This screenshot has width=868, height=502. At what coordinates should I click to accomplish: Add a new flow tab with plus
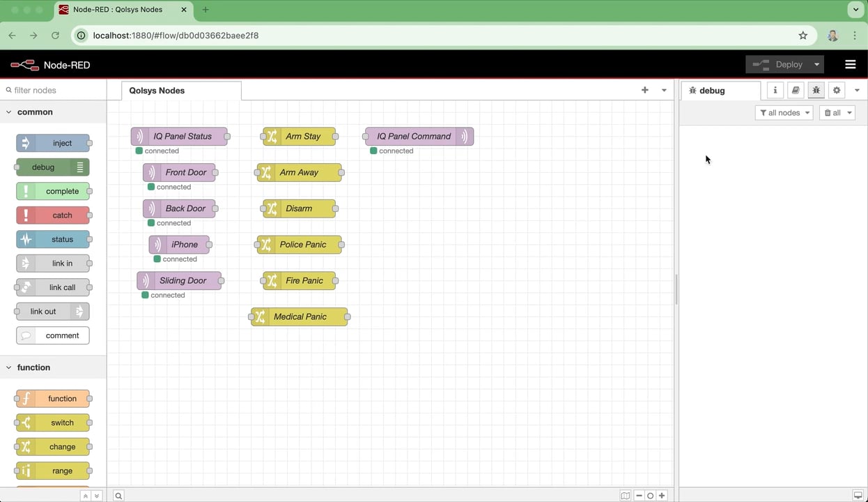point(645,90)
